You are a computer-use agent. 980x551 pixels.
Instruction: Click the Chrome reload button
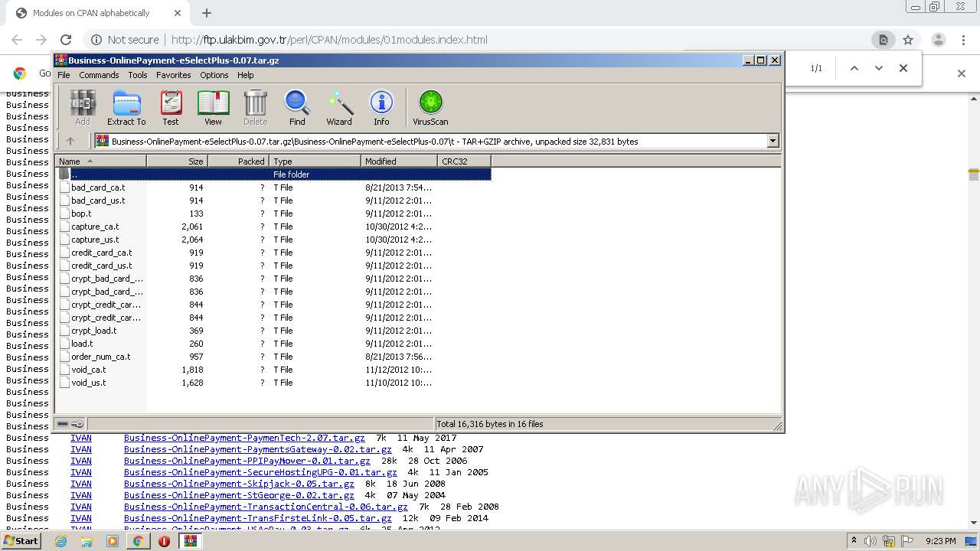[66, 40]
